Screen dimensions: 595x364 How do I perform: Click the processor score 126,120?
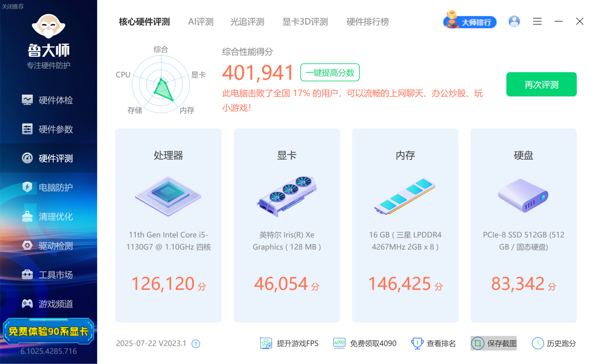(163, 284)
